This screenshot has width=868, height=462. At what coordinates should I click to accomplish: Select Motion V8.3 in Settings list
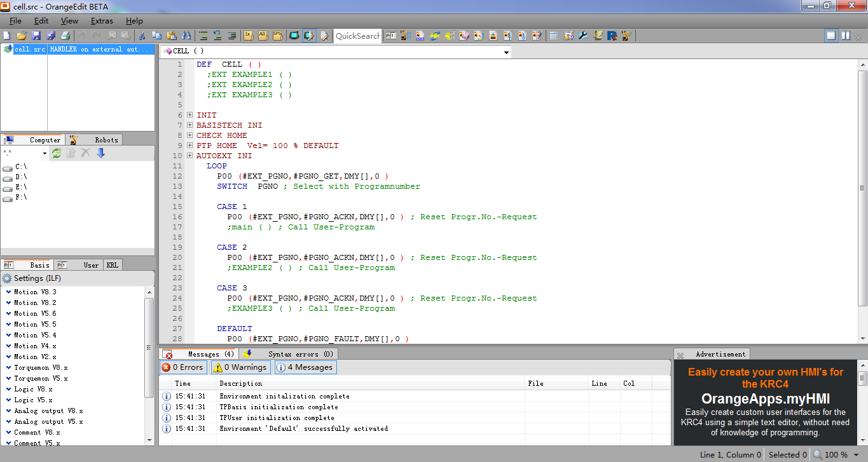click(35, 292)
